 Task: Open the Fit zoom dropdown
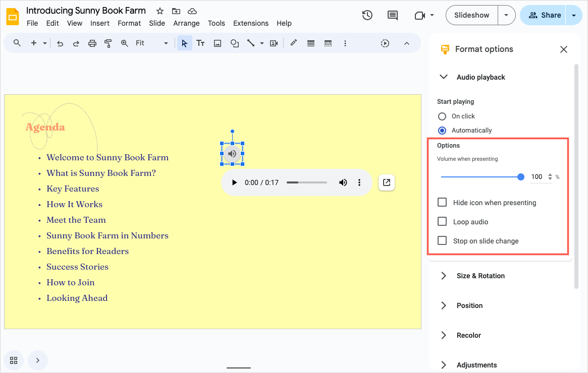pos(152,43)
